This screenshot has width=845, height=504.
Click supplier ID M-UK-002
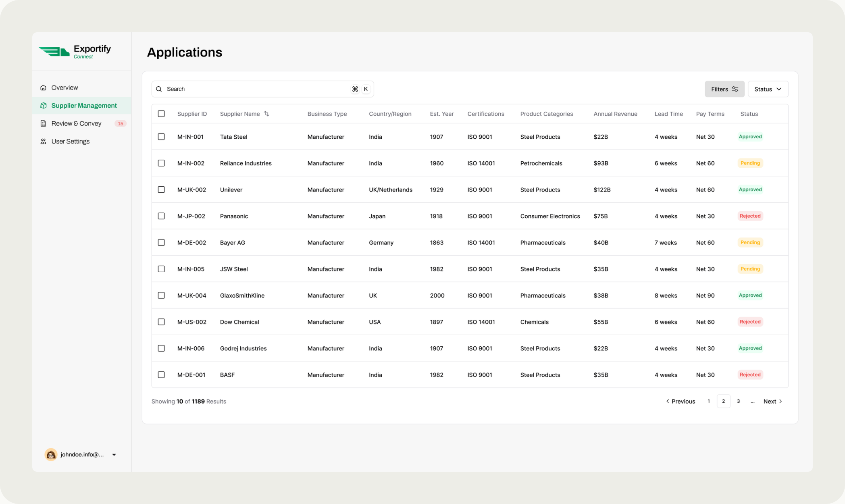[x=191, y=190]
